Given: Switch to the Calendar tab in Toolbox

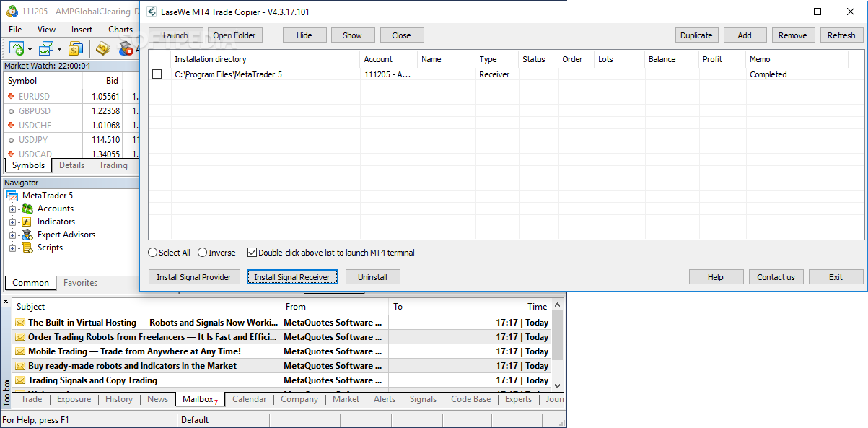Looking at the screenshot, I should coord(250,399).
